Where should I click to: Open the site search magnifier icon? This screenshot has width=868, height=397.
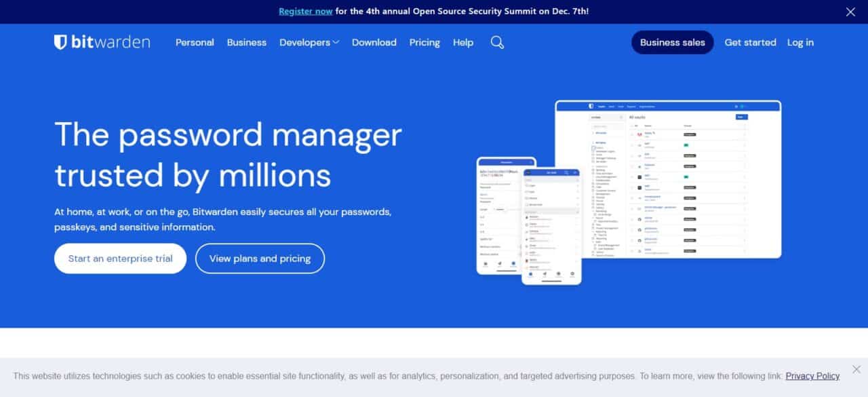(x=497, y=42)
